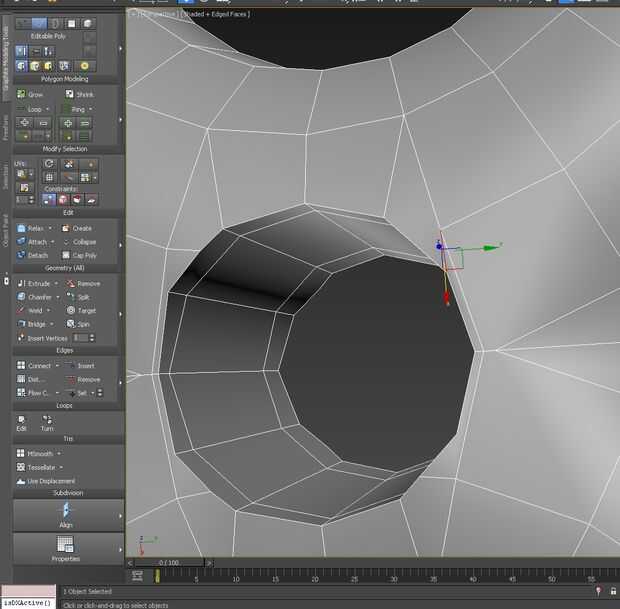Viewport: 620px width, 609px height.
Task: Click the 0 / 100 time slider
Action: point(168,564)
